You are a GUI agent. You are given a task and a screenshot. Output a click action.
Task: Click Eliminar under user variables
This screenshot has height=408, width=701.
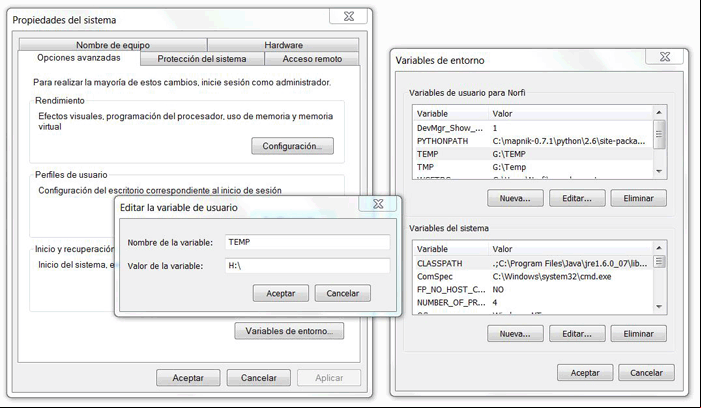point(638,198)
